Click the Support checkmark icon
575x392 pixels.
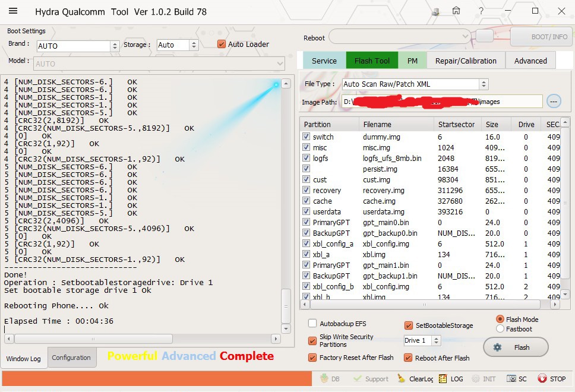tap(357, 378)
